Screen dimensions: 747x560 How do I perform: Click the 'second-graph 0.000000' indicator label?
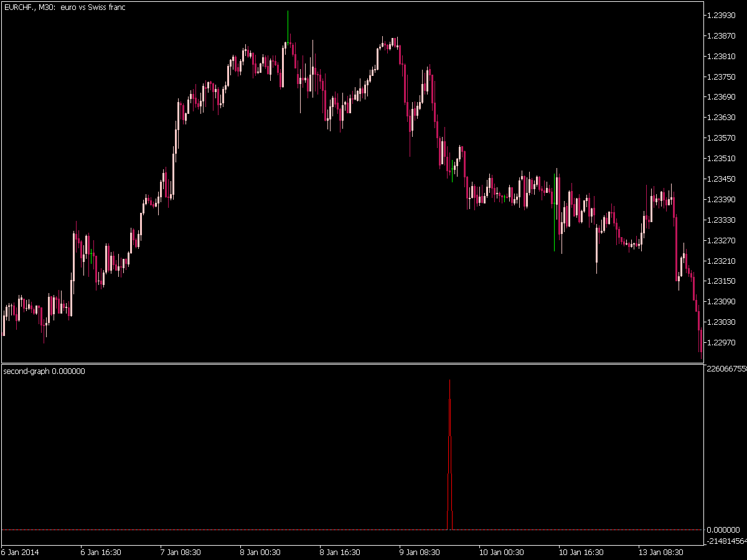pyautogui.click(x=44, y=371)
